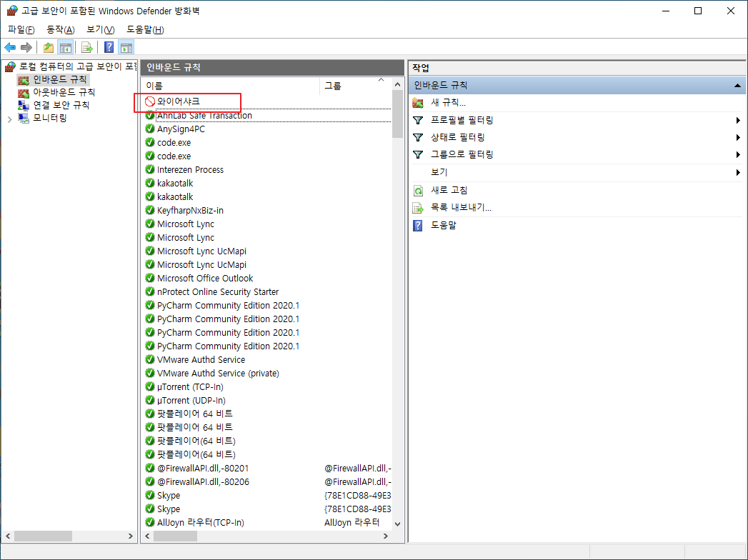
Task: Click the Help (도움말) icon in actions pane
Action: 418,225
